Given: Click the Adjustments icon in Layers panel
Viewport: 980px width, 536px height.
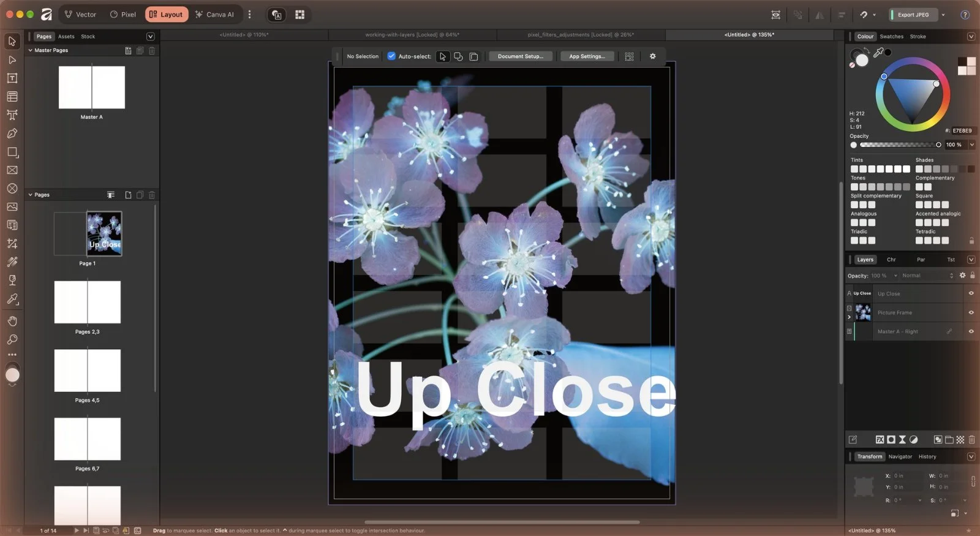Looking at the screenshot, I should [x=913, y=440].
